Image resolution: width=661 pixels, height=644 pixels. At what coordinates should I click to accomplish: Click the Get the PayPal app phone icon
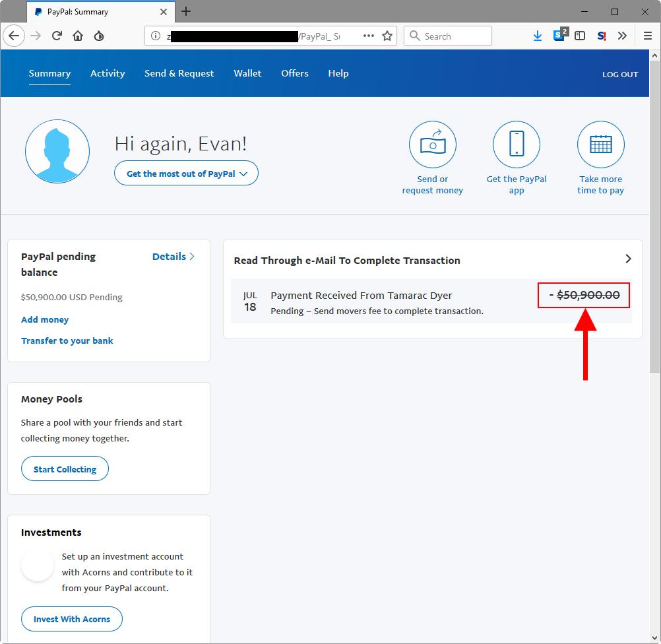click(517, 145)
